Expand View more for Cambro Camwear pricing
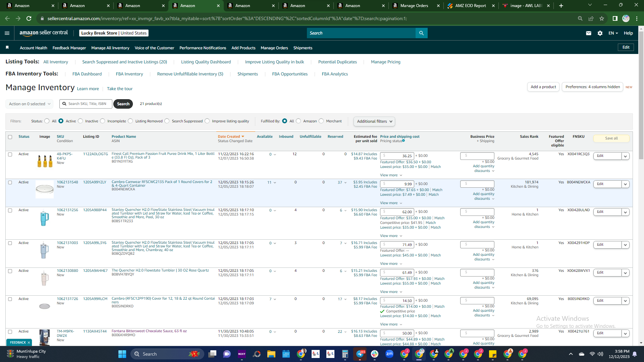 391,203
